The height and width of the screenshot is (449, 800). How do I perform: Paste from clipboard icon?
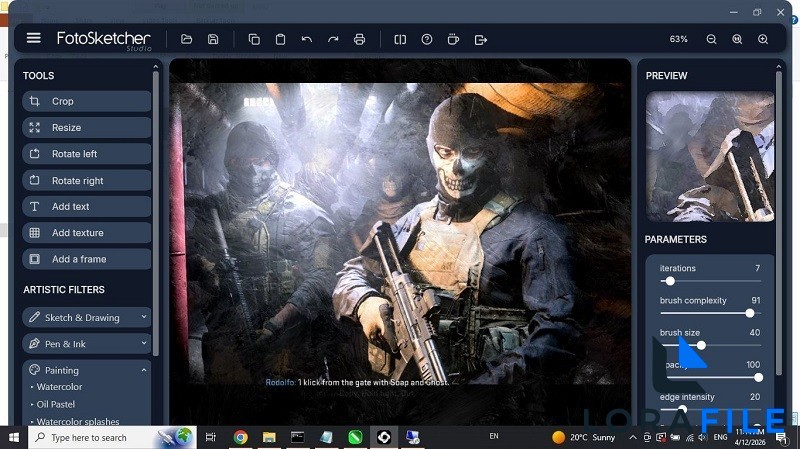280,39
